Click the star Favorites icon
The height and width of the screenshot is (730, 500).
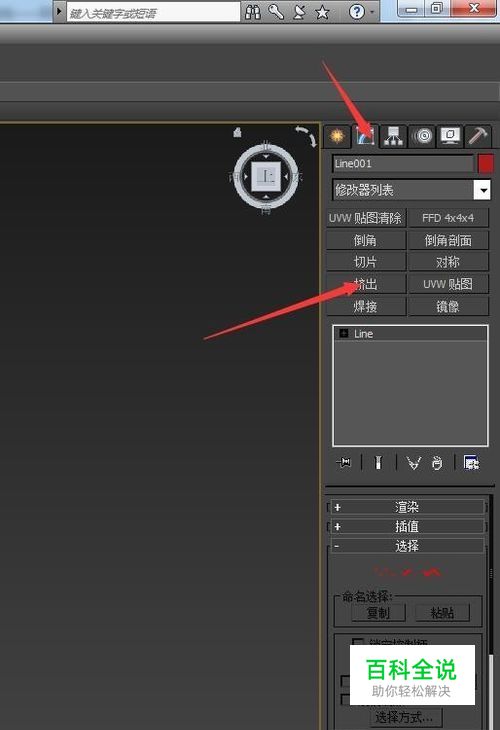pos(322,12)
